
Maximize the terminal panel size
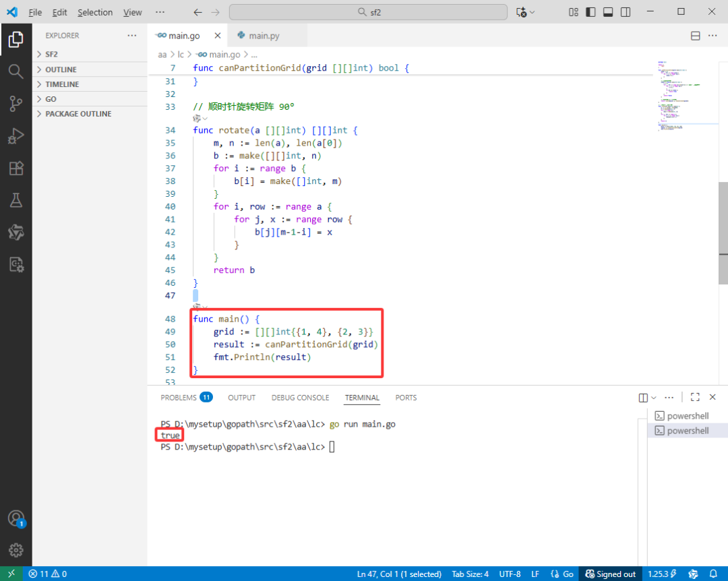(695, 397)
